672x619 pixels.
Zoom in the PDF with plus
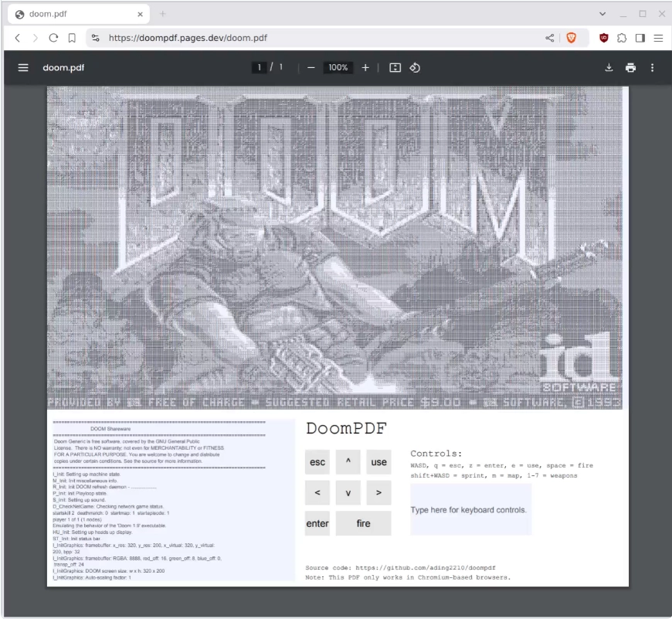coord(365,68)
